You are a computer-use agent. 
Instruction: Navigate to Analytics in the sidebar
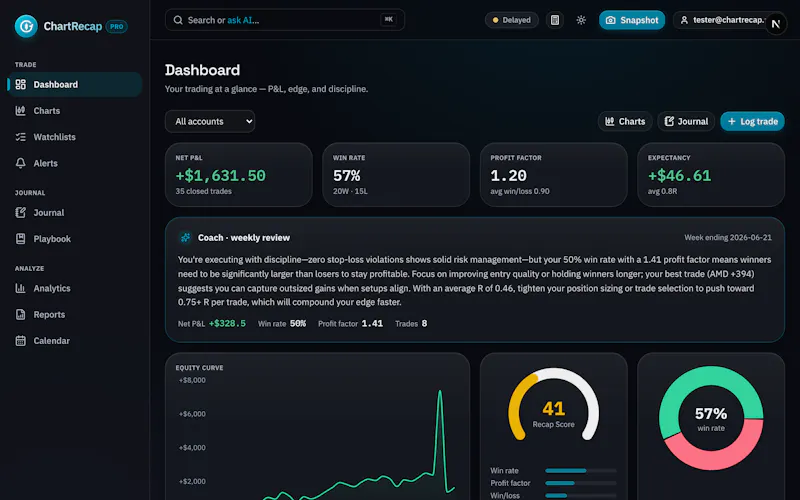(x=74, y=288)
